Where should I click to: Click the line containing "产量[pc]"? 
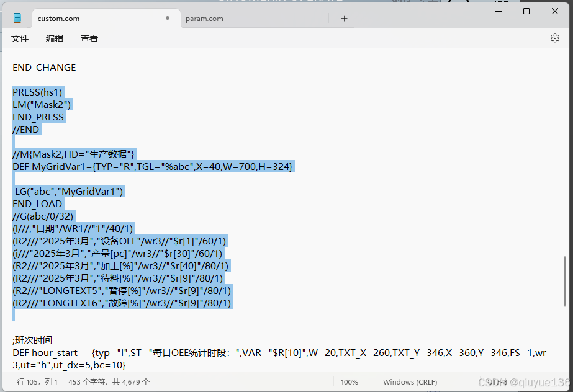pos(117,254)
